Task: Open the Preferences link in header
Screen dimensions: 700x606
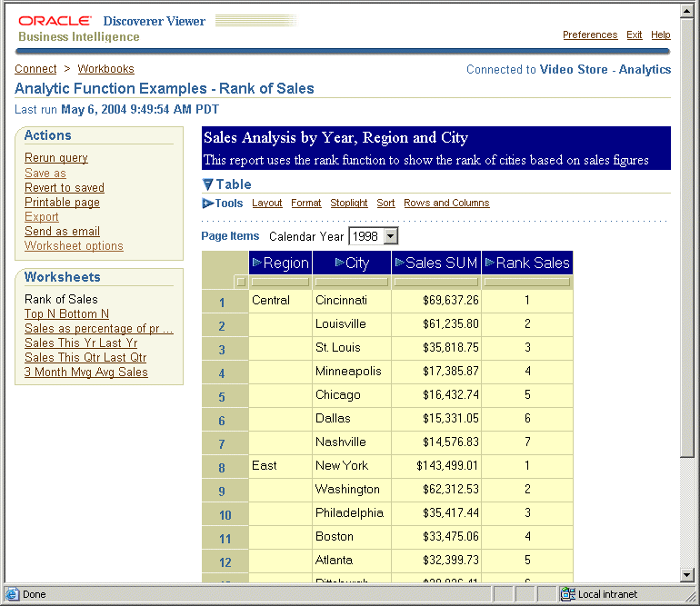Action: tap(590, 35)
